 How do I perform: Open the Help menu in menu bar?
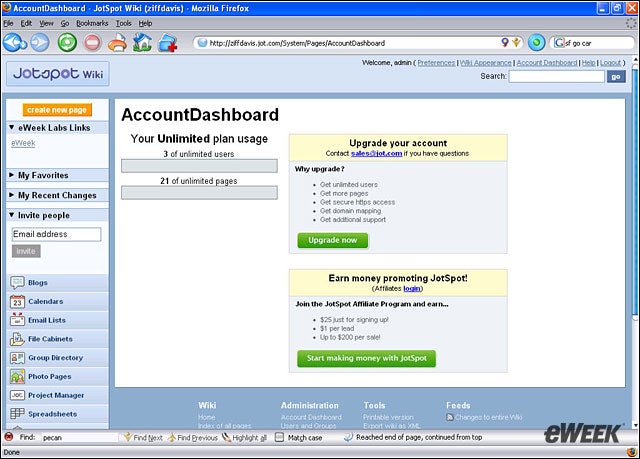[145, 23]
